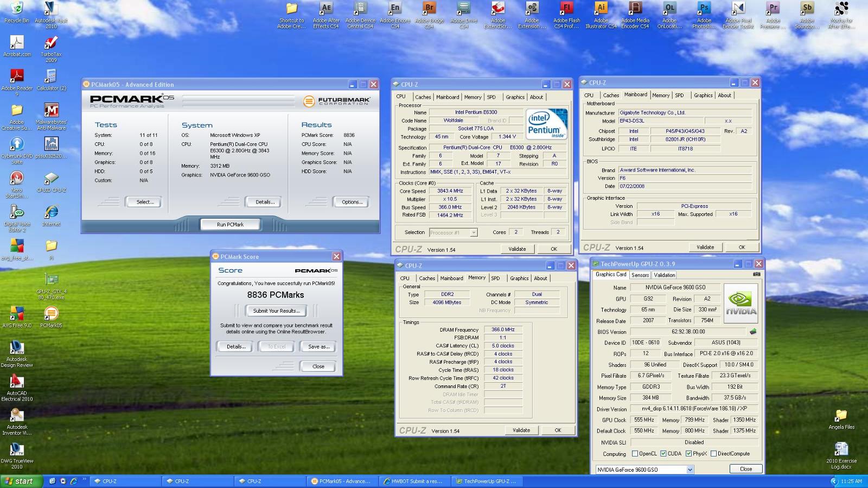
Task: Select the 8836 PCMarks score text
Action: click(x=276, y=295)
